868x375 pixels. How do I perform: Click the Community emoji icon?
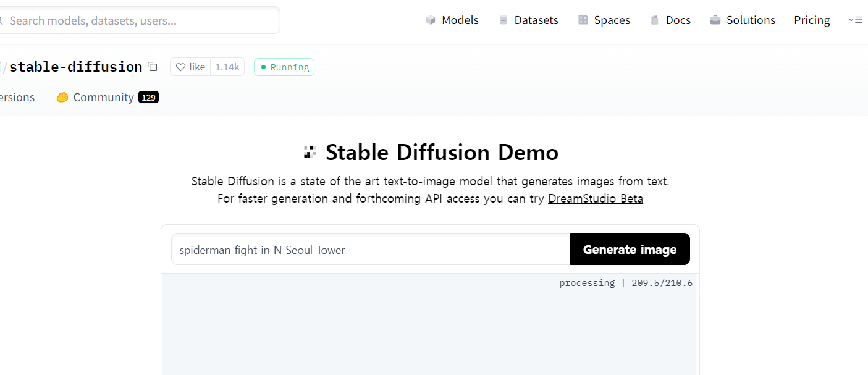coord(62,98)
